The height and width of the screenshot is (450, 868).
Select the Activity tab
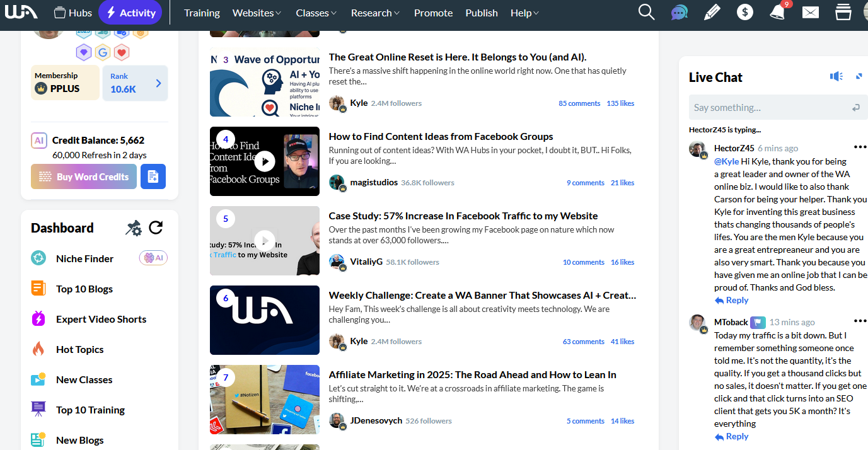coord(130,13)
